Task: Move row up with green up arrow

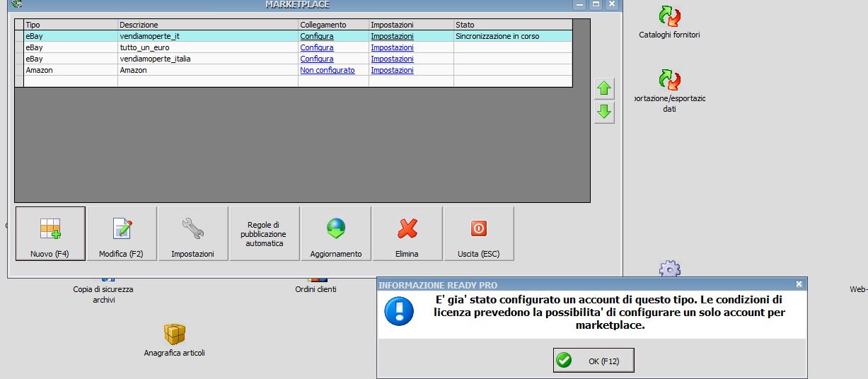Action: pos(604,89)
